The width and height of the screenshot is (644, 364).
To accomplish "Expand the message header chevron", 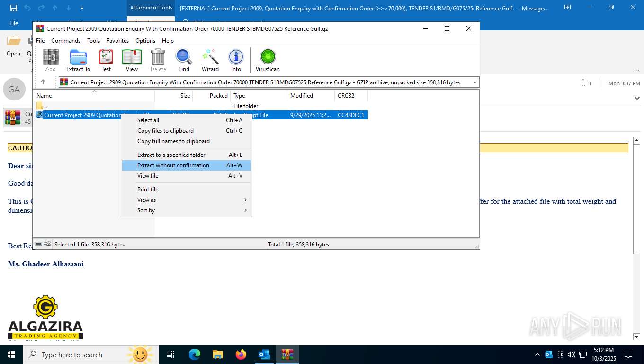I will [637, 98].
